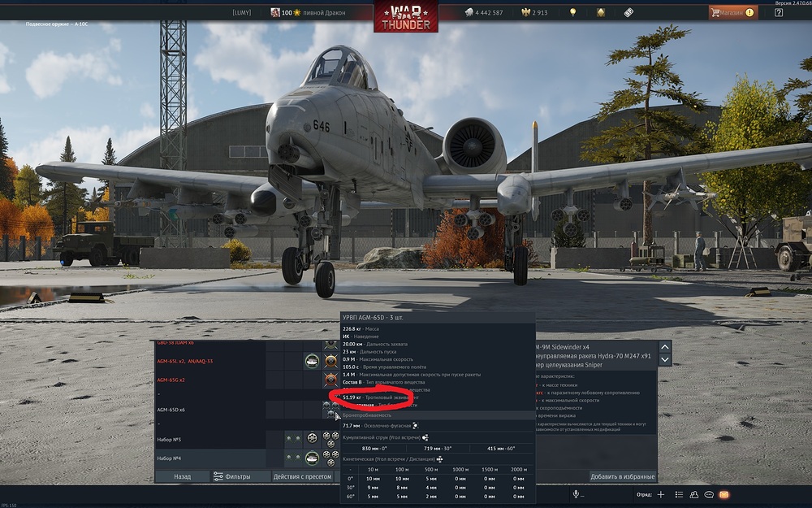Open the Магазин shop
Screen dimensions: 812x508
click(x=732, y=12)
